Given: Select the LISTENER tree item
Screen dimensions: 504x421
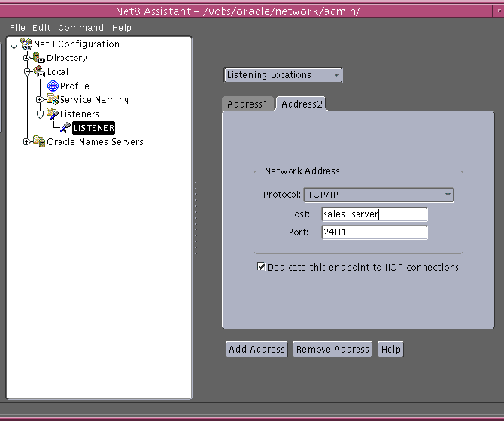Looking at the screenshot, I should (93, 128).
